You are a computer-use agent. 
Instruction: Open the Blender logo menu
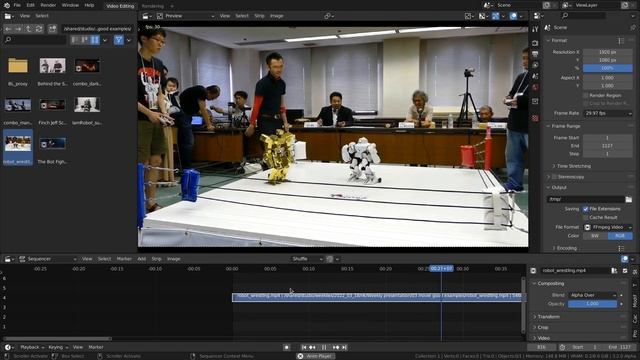[7, 5]
